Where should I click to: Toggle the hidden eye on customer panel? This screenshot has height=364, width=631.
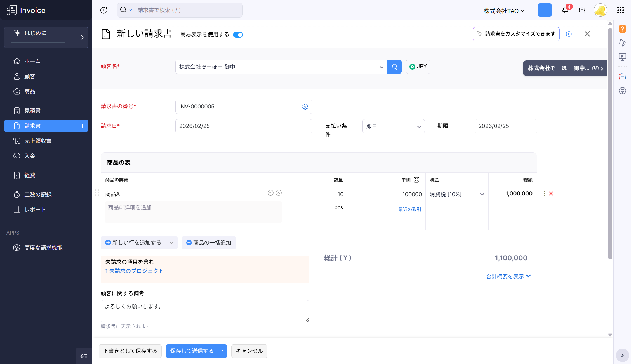click(x=595, y=68)
